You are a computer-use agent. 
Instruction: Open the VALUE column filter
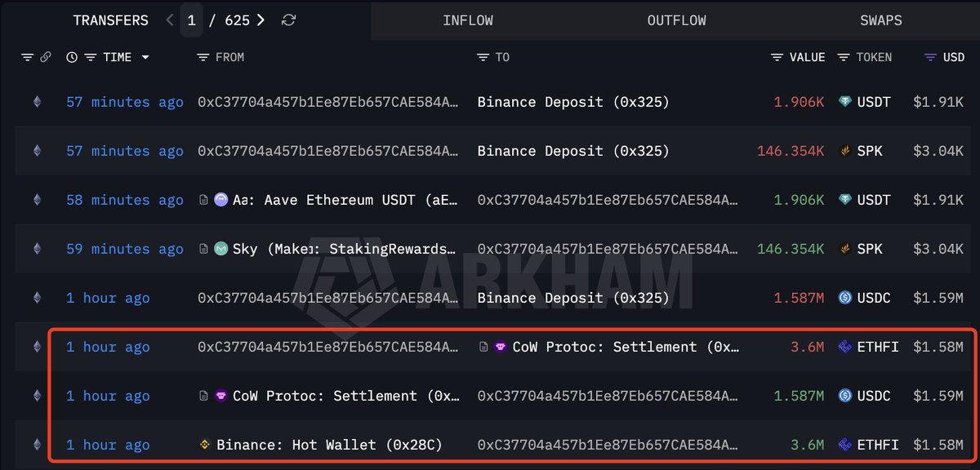pyautogui.click(x=777, y=57)
